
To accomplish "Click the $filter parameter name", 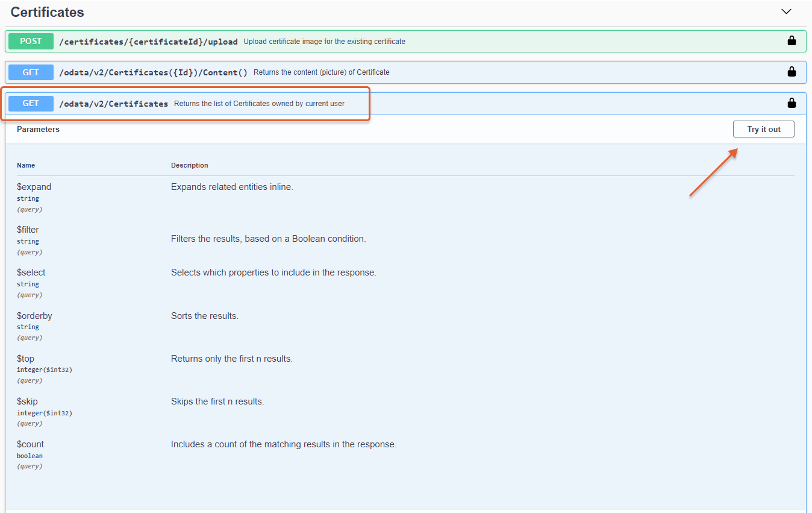I will point(28,230).
